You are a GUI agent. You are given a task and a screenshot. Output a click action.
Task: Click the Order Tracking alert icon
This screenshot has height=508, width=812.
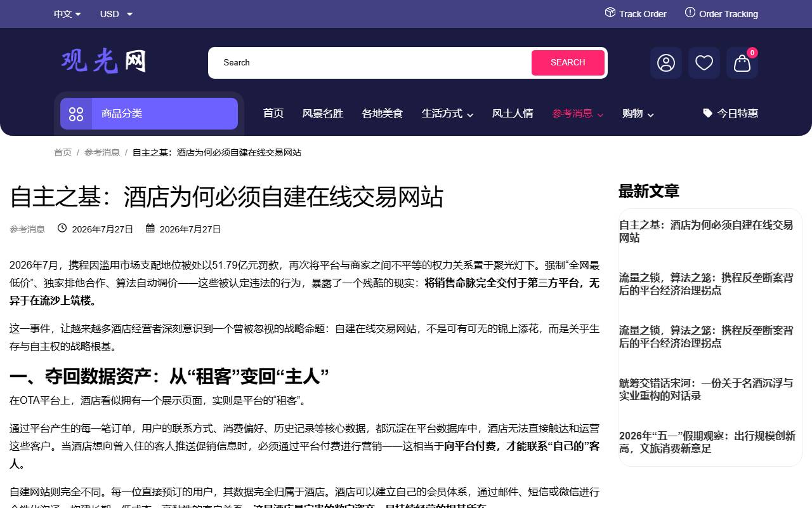(690, 13)
